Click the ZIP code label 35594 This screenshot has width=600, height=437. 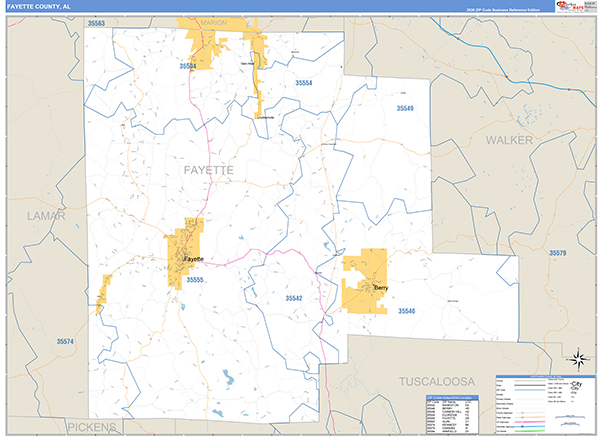188,66
